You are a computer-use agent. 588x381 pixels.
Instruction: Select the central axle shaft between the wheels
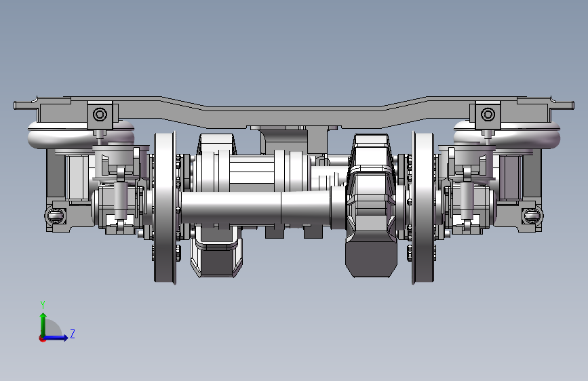pos(255,207)
